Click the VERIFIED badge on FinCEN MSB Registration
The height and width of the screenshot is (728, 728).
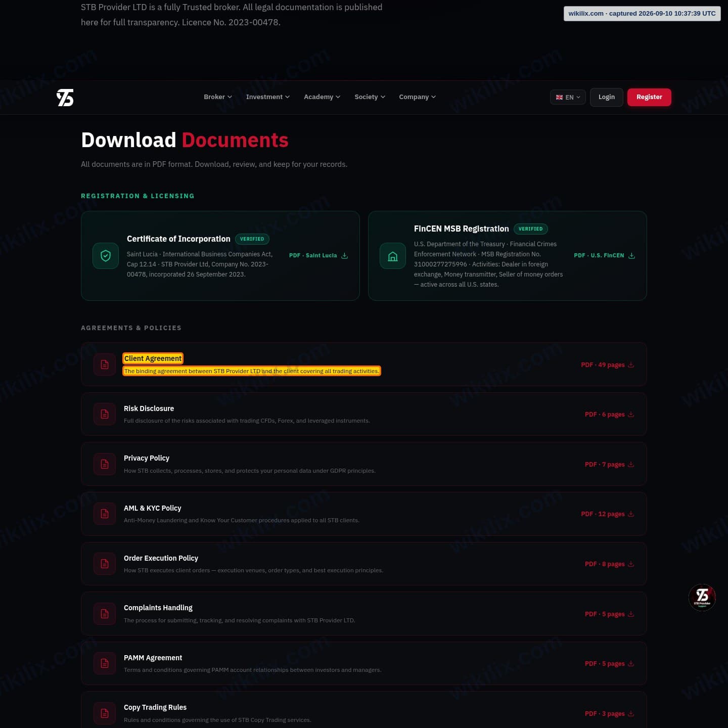point(531,229)
